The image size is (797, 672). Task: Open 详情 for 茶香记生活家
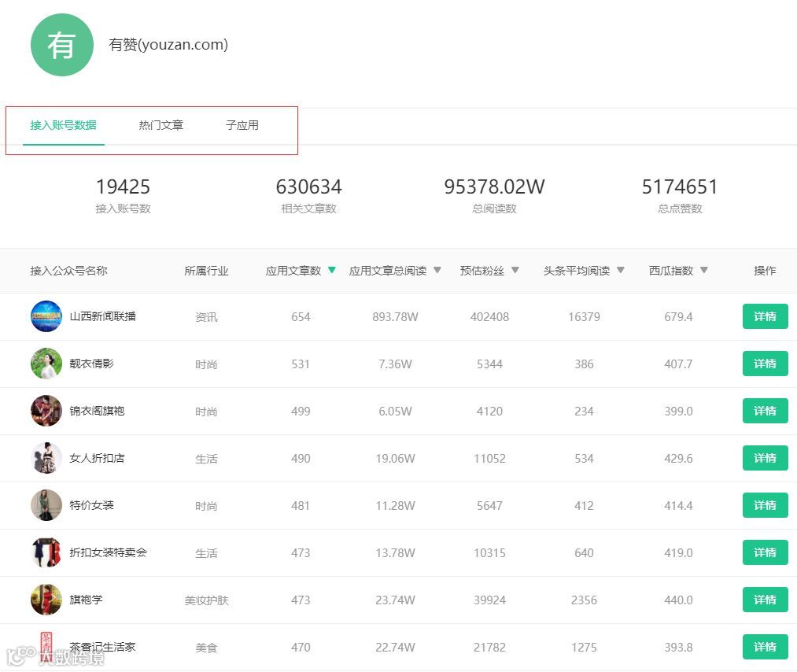point(765,647)
